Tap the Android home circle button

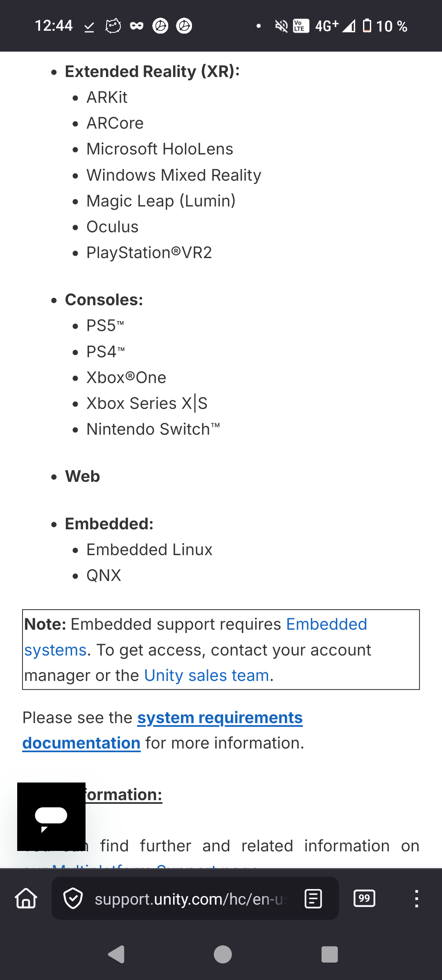point(223,955)
